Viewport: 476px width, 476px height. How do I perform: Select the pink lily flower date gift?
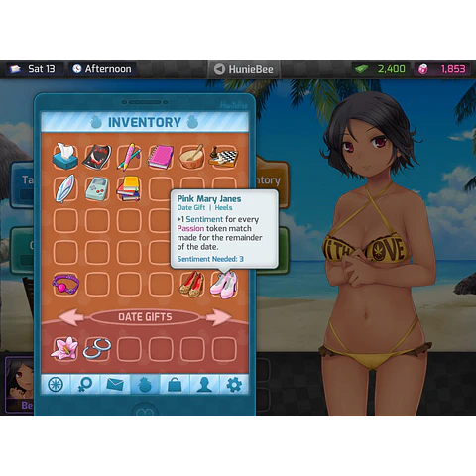tap(64, 348)
